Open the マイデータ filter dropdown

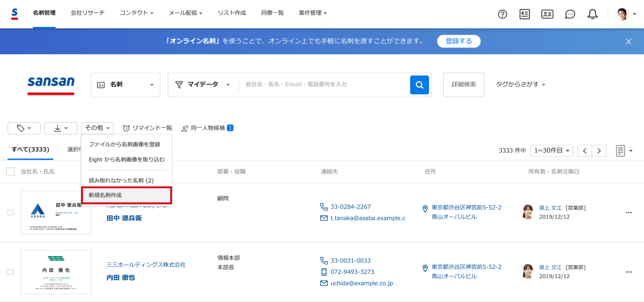tap(203, 85)
